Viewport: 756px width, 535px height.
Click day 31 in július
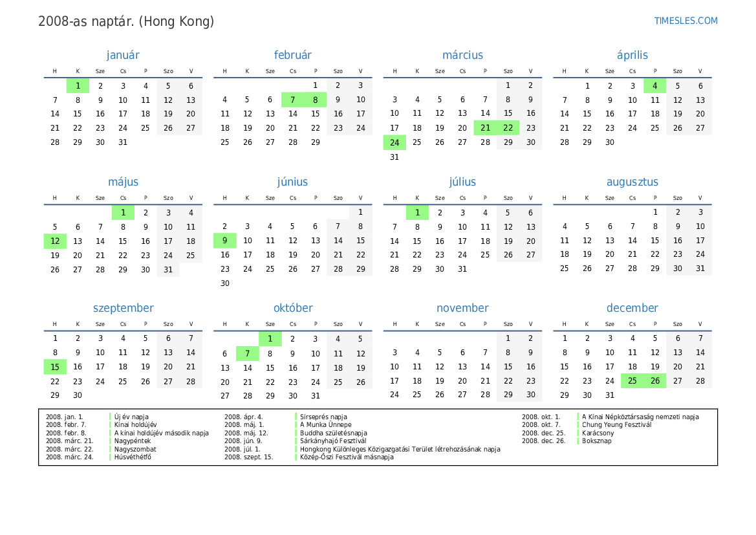pos(462,269)
